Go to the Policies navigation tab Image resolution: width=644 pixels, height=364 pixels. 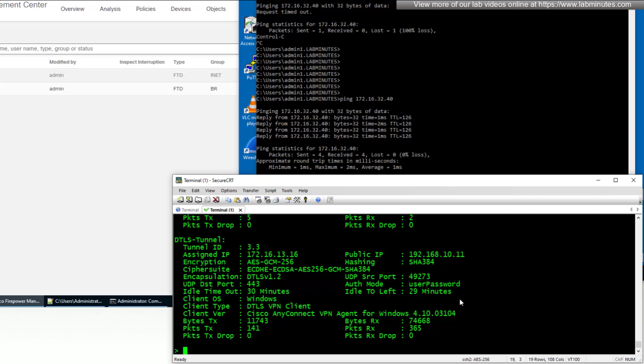pos(146,9)
